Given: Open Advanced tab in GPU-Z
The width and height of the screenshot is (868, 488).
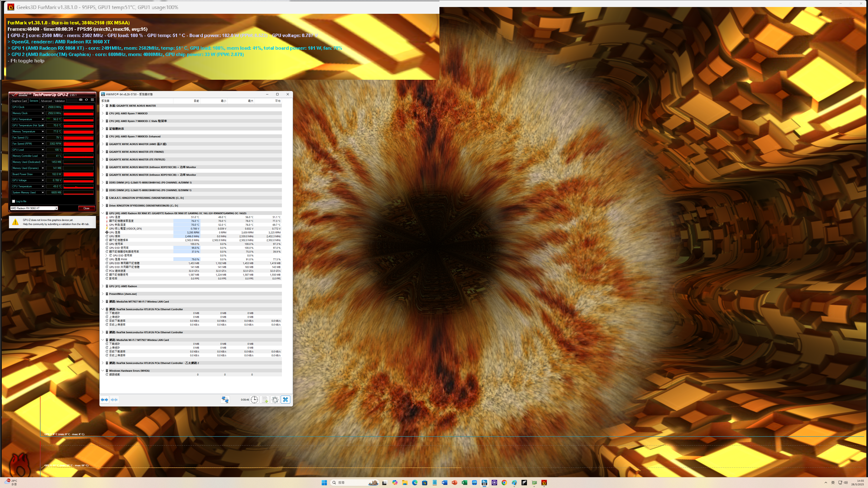Looking at the screenshot, I should pyautogui.click(x=46, y=101).
